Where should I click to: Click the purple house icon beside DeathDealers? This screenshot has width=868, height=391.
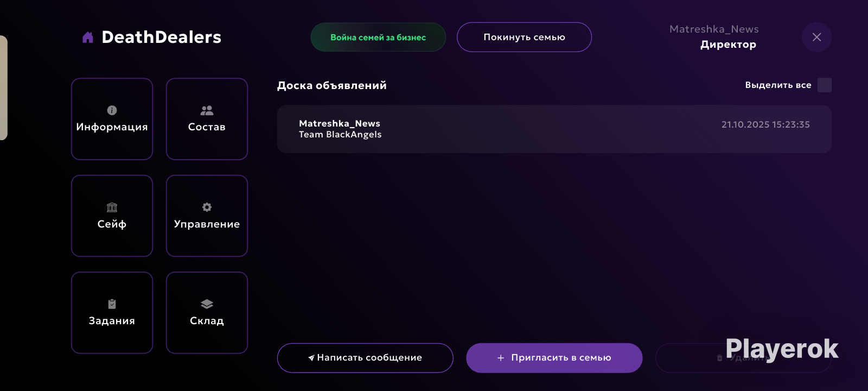click(88, 37)
